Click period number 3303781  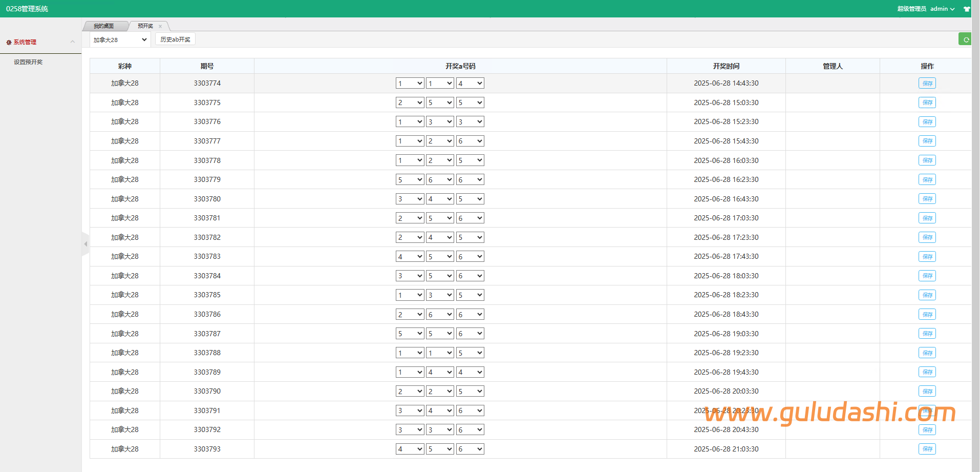pyautogui.click(x=207, y=218)
